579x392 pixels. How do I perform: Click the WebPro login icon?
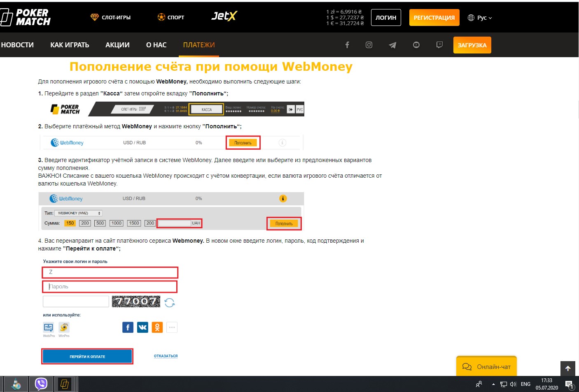coord(49,327)
